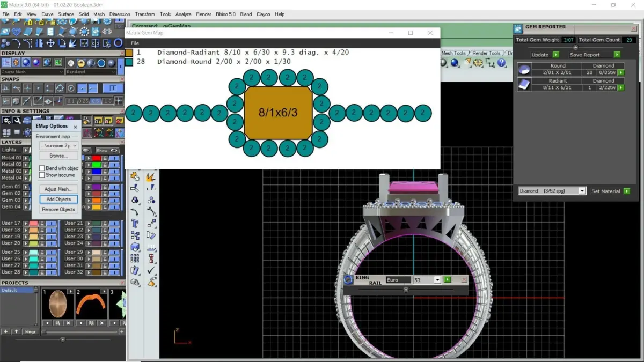The image size is (644, 362).
Task: Switch to the Mesh Tools tab
Action: (x=453, y=53)
